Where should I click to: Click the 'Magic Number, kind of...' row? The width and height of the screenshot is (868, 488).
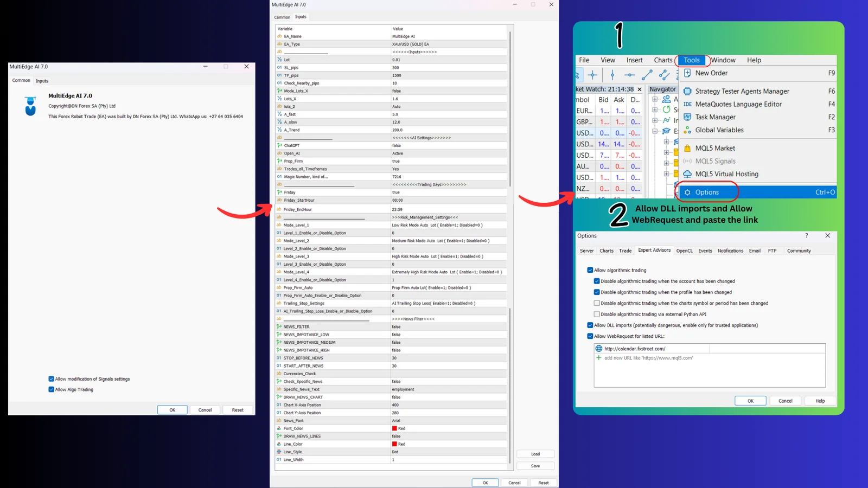[391, 177]
